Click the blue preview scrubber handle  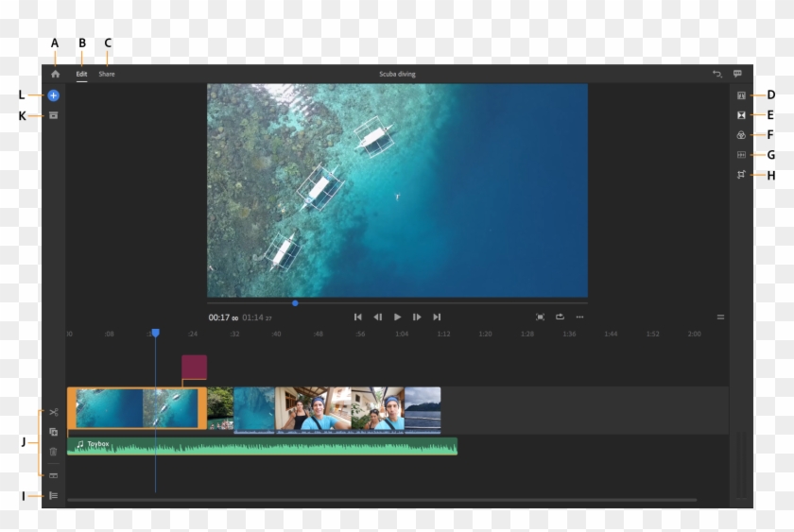coord(295,303)
